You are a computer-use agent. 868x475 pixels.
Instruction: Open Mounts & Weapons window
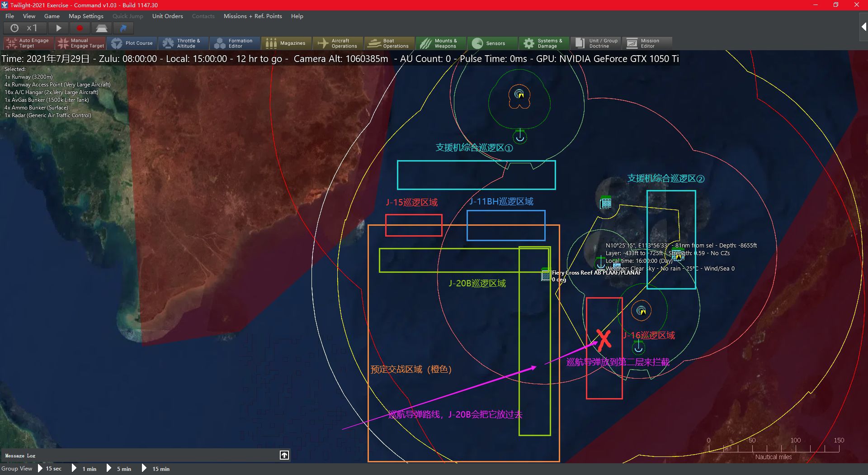tap(440, 43)
